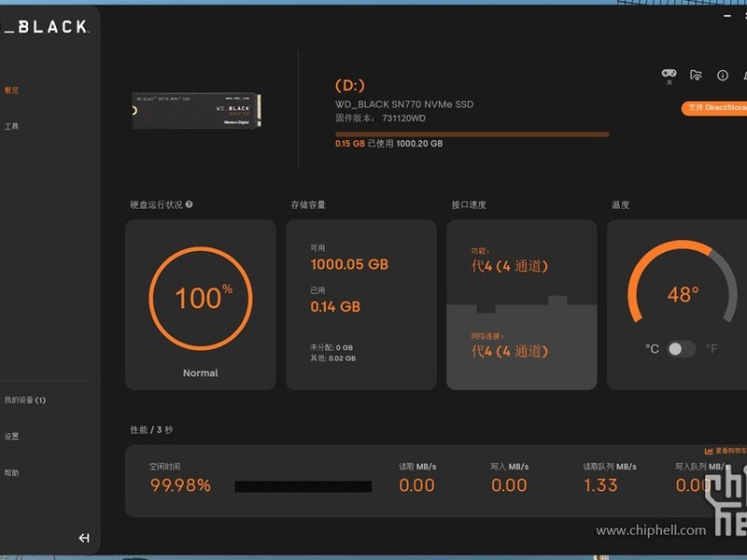Minimize the dashboard window
This screenshot has width=747, height=560.
point(727,16)
